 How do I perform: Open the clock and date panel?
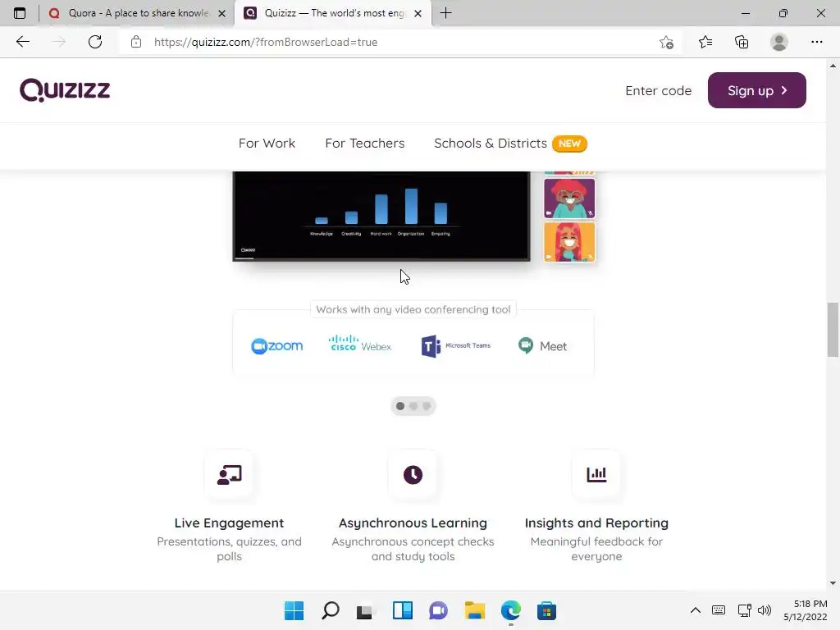click(x=806, y=610)
